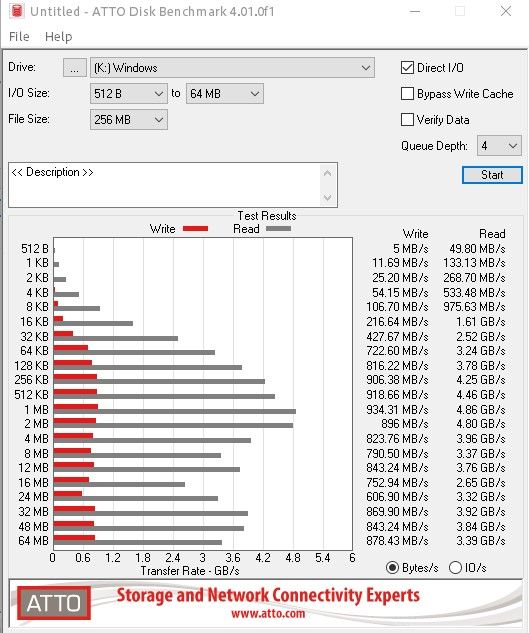Screen dimensions: 529x633
Task: Click the gray Read legend swatch
Action: pyautogui.click(x=279, y=228)
